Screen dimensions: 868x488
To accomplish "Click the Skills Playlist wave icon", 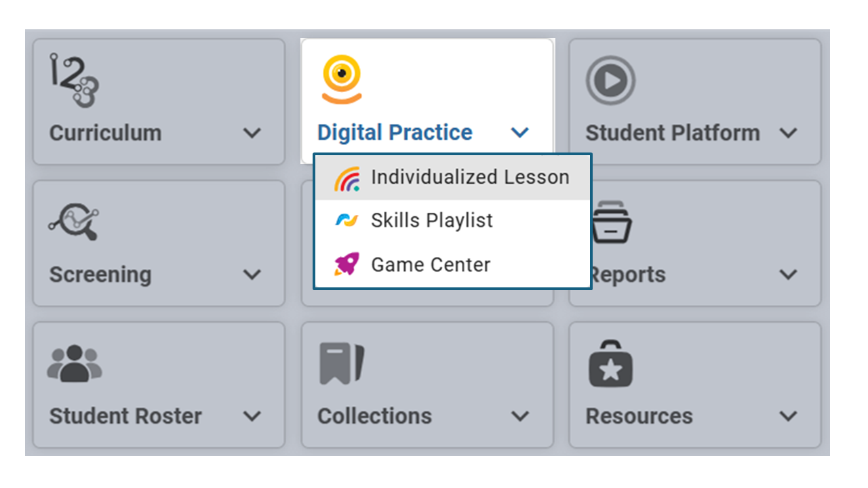I will (x=347, y=220).
